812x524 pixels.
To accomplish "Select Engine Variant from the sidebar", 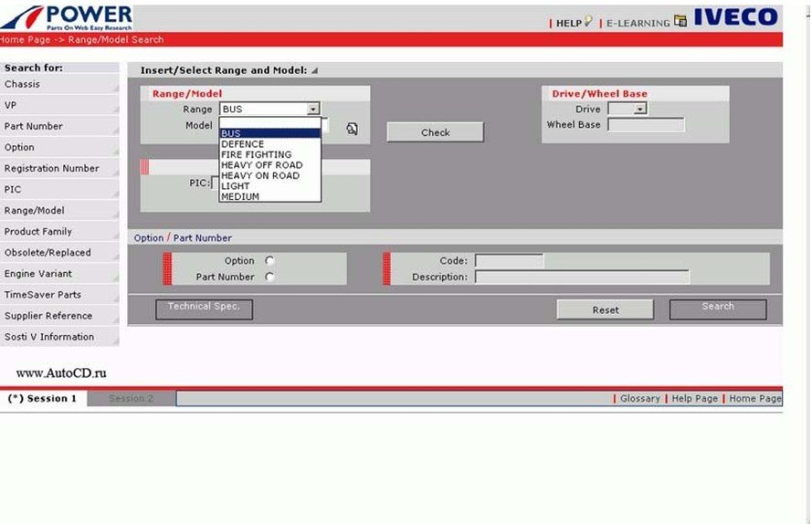I will tap(37, 274).
